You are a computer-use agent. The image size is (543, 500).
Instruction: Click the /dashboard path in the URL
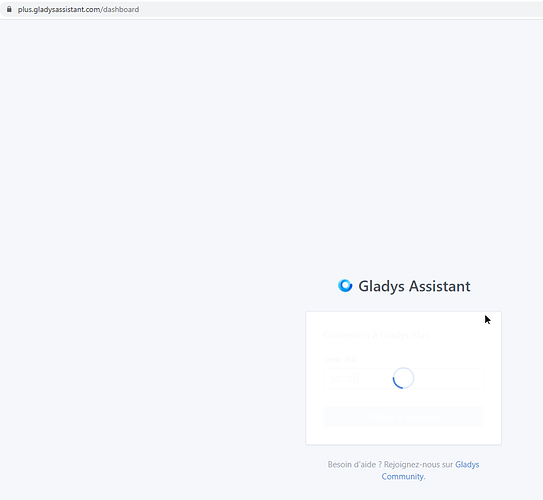click(x=120, y=9)
